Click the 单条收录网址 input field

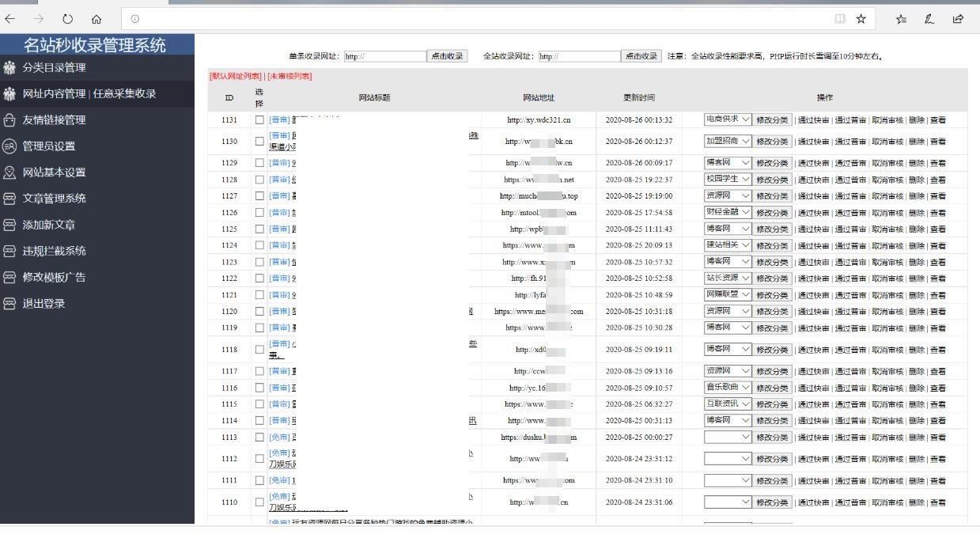pos(384,56)
